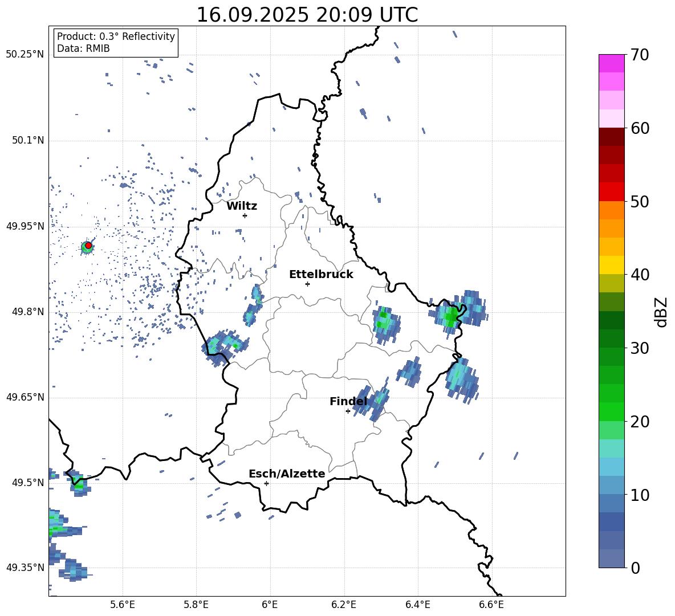Click the red radar site marker dot
The height and width of the screenshot is (616, 675).
[x=88, y=245]
